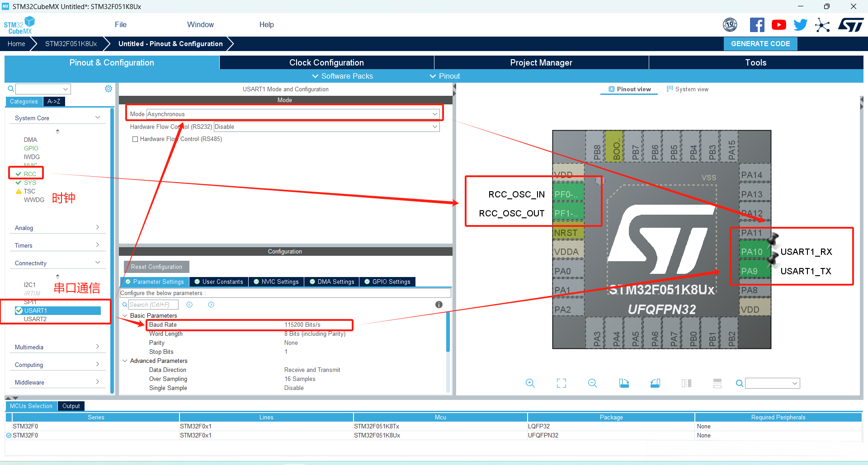Switch to the Output tab
The width and height of the screenshot is (868, 465).
[x=71, y=406]
